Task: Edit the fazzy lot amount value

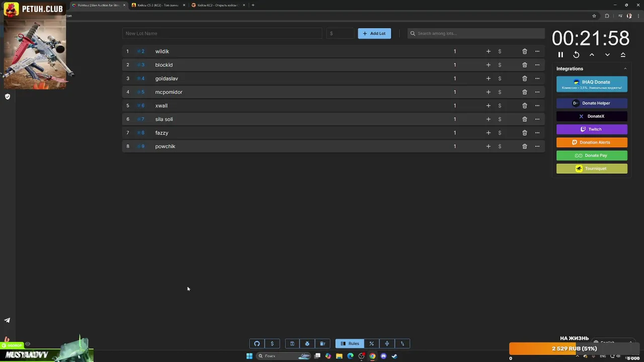Action: coord(455,133)
